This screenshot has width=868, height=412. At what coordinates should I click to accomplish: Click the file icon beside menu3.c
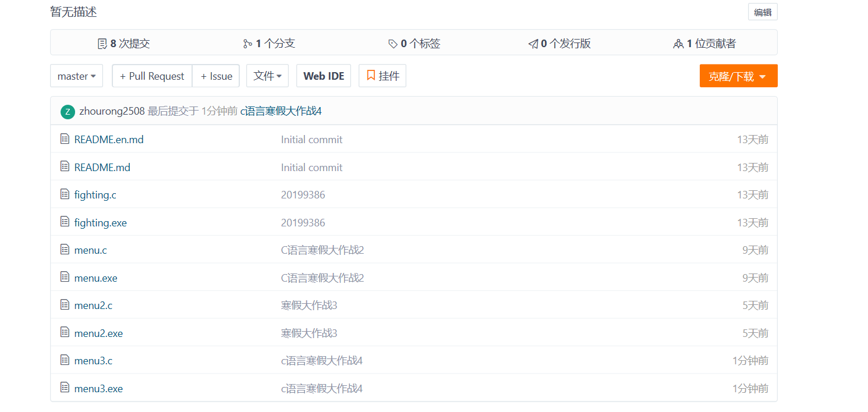coord(65,360)
